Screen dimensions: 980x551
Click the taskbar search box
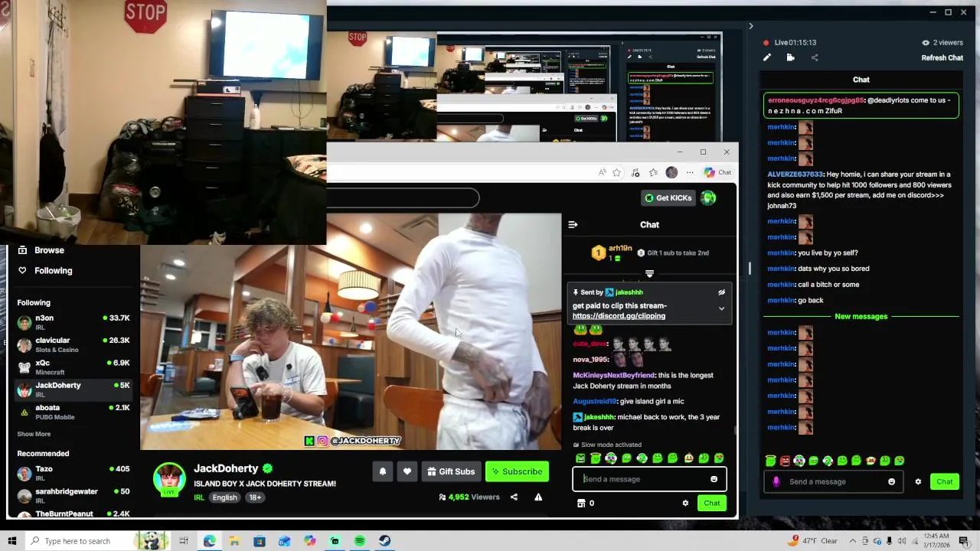coord(98,541)
